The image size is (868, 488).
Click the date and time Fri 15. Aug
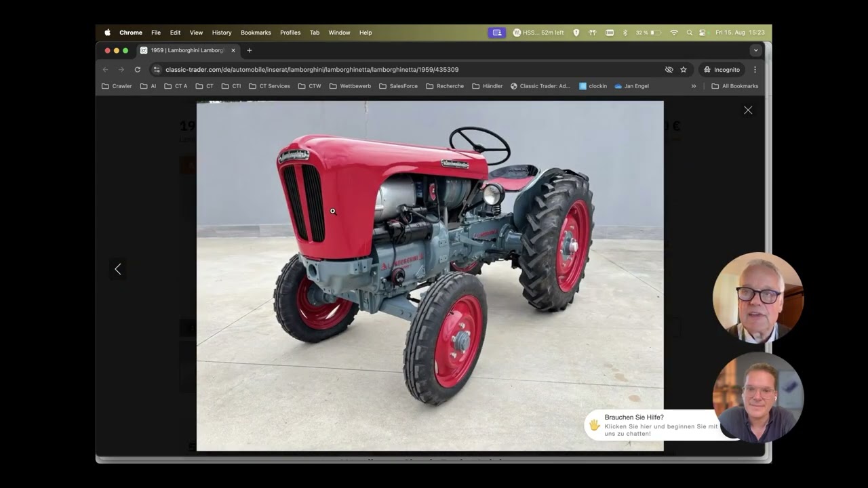(740, 33)
